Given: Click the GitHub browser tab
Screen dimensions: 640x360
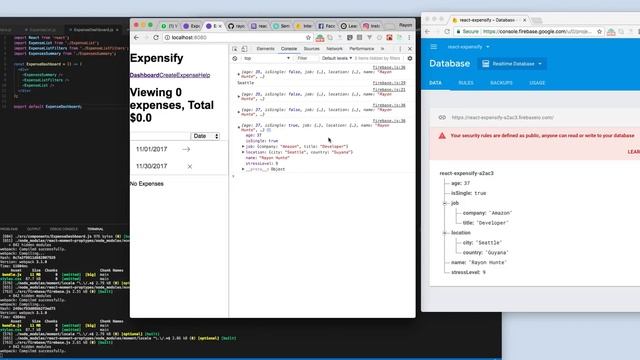Looking at the screenshot, I should [236, 26].
